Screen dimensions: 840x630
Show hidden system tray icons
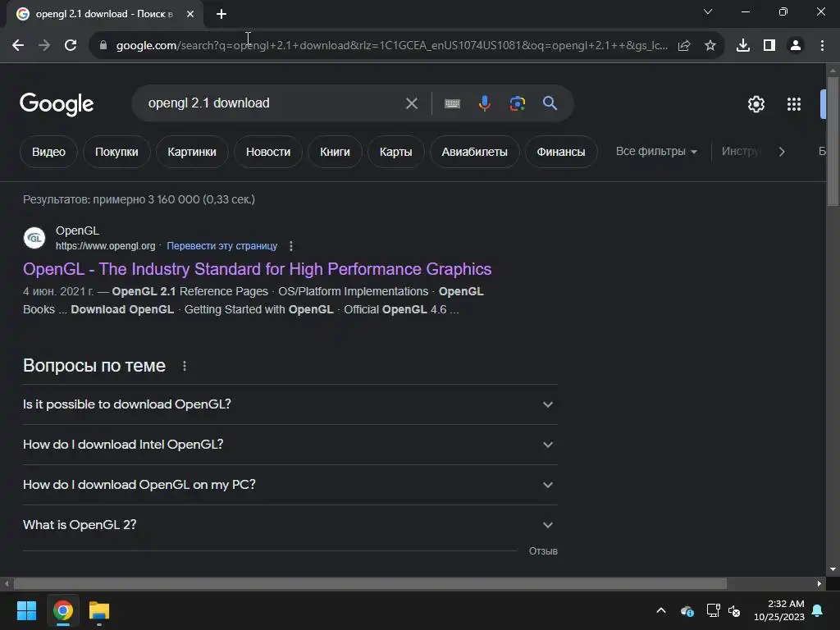click(x=661, y=610)
